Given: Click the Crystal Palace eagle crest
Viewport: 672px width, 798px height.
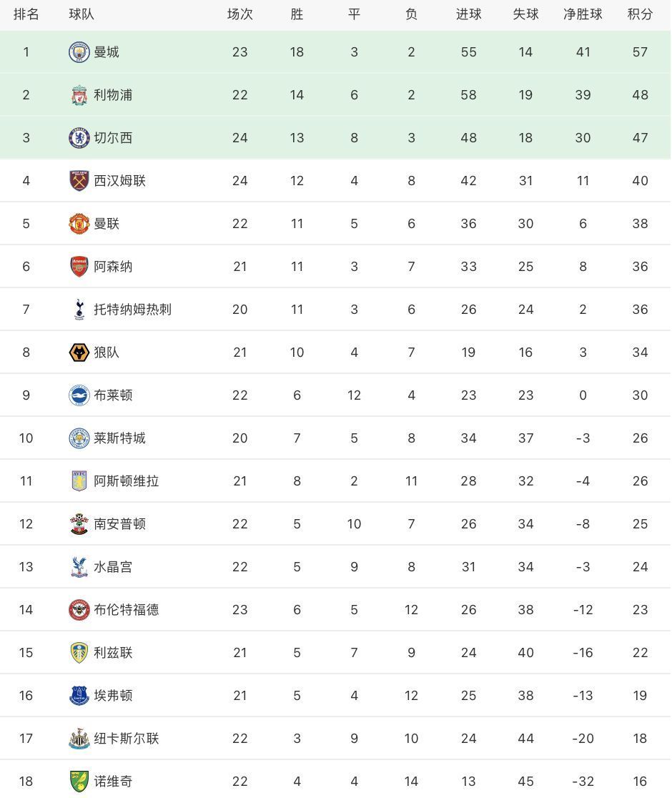Looking at the screenshot, I should tap(79, 567).
